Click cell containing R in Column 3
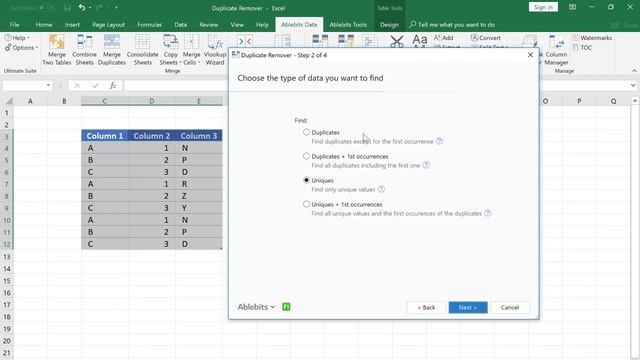Screen dimensions: 640x360 [x=199, y=184]
